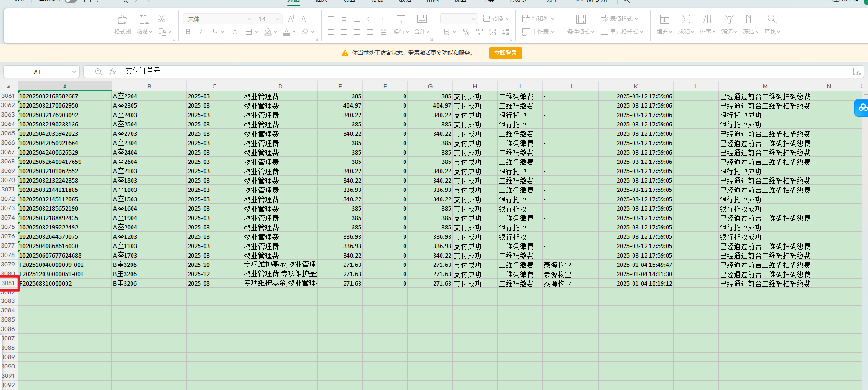Click the Paste (粘贴) clipboard icon
Image resolution: width=868 pixels, height=390 pixels.
[x=144, y=19]
